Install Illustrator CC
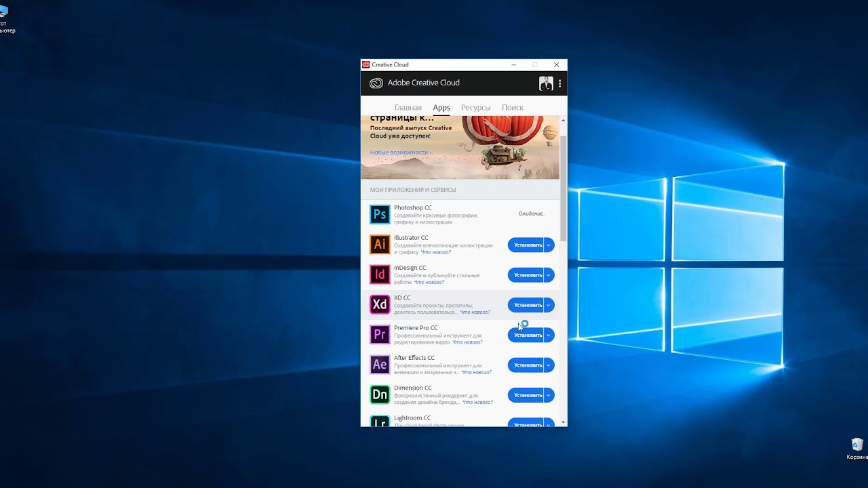 [526, 245]
